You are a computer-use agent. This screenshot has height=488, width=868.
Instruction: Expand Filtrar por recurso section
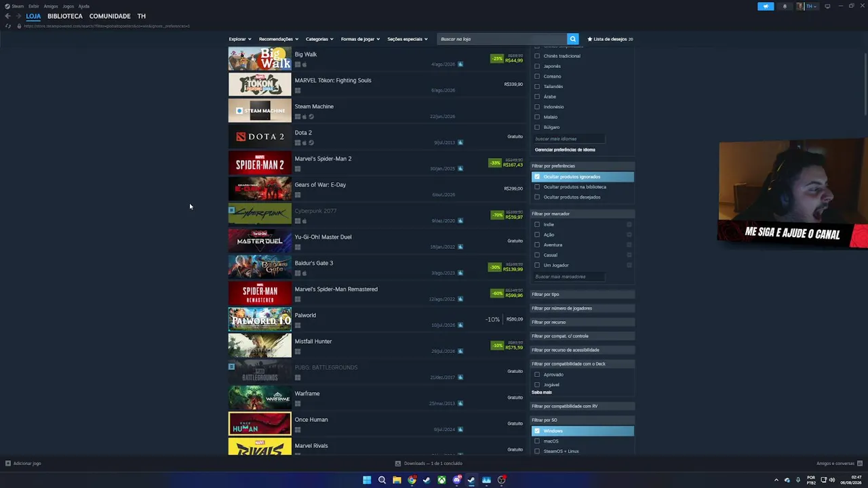[583, 322]
